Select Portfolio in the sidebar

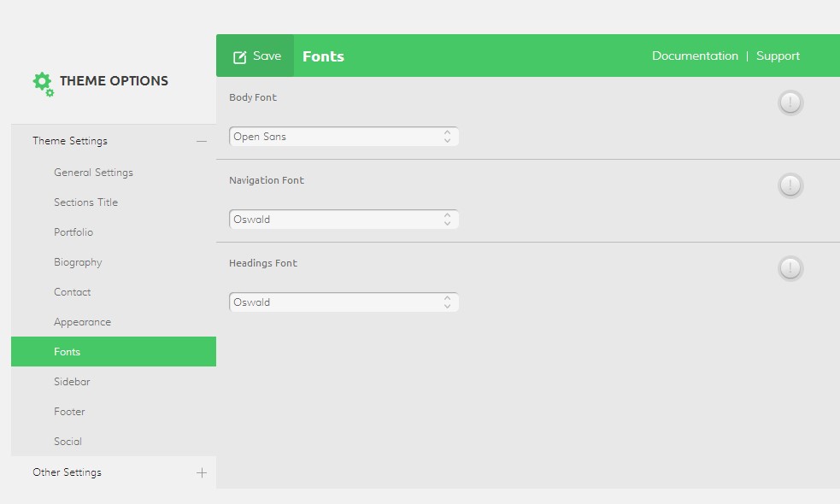click(x=73, y=232)
